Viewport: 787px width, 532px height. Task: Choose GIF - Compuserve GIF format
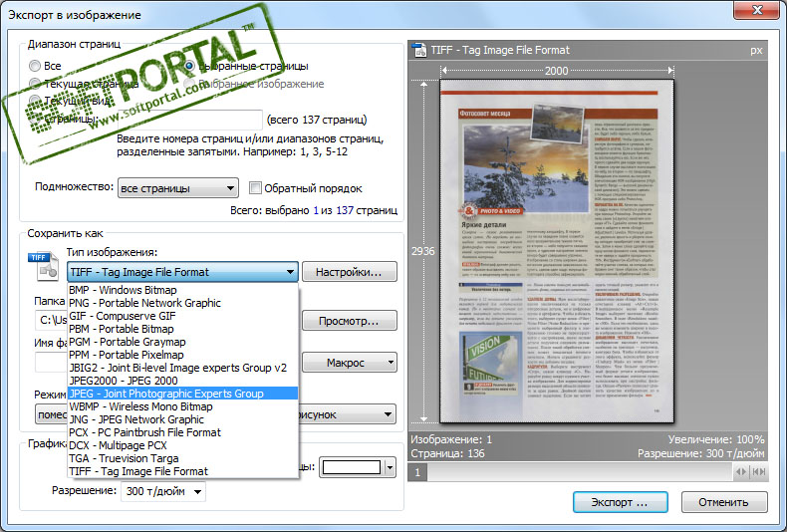tap(182, 316)
